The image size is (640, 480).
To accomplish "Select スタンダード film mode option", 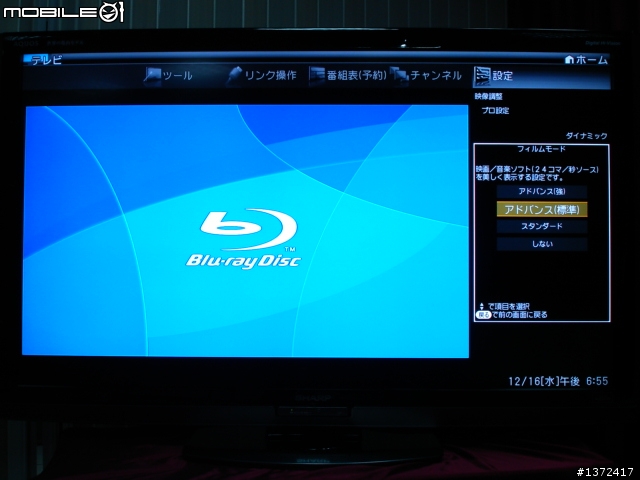I will click(542, 226).
